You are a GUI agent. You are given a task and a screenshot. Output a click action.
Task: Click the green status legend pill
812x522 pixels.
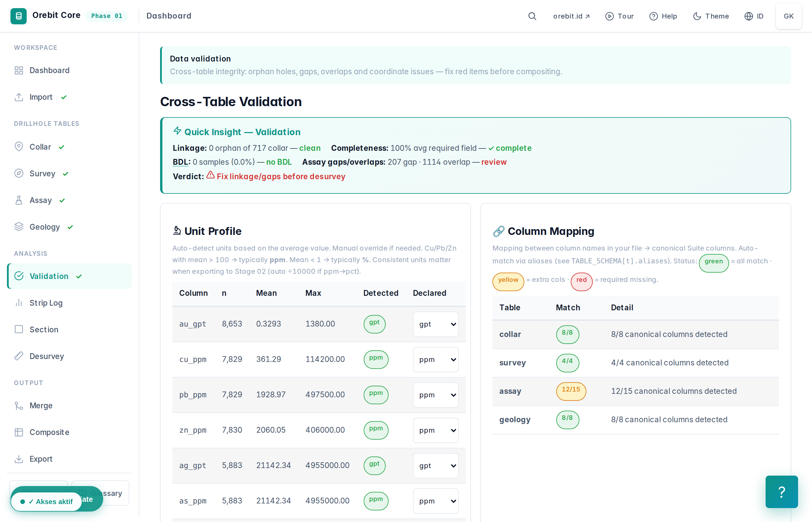click(714, 263)
